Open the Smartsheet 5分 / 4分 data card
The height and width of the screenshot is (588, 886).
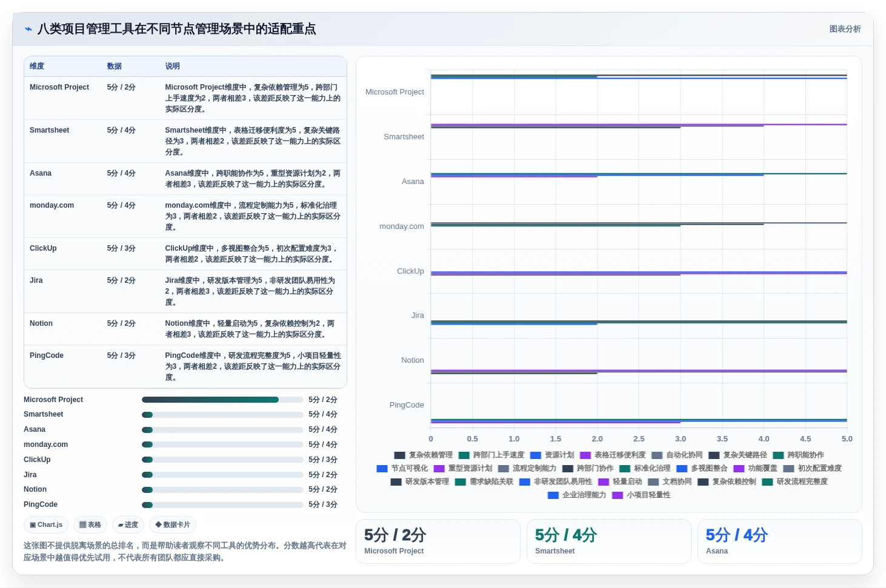(x=609, y=541)
